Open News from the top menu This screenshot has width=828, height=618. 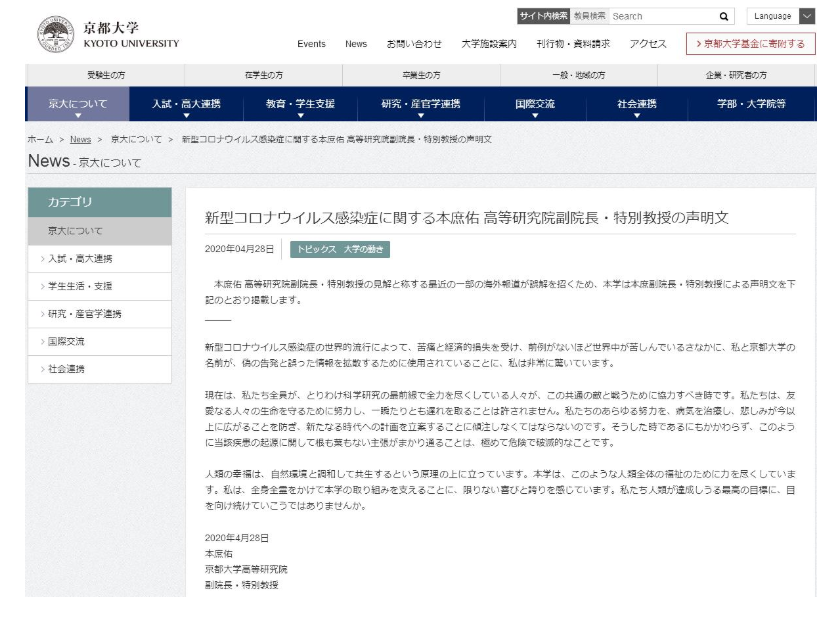(356, 43)
